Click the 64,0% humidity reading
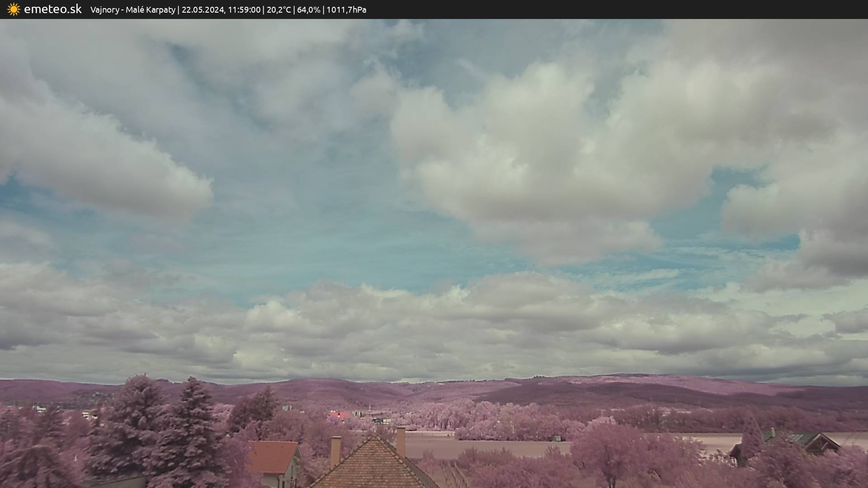The height and width of the screenshot is (488, 868). [308, 10]
